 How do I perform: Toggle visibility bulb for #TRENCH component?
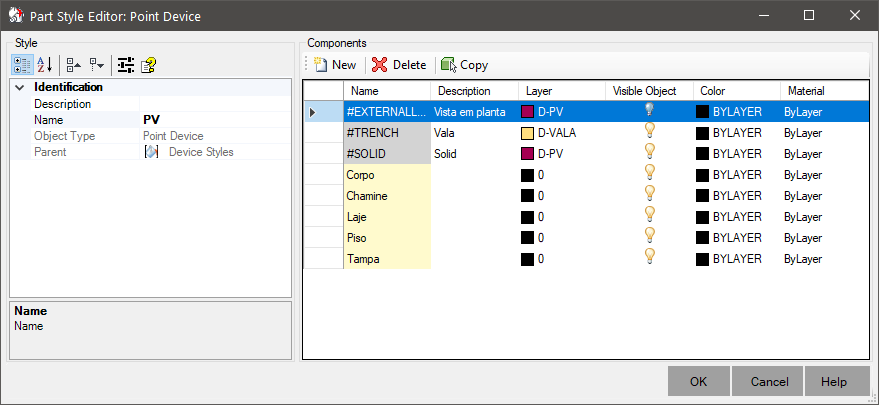pyautogui.click(x=649, y=131)
